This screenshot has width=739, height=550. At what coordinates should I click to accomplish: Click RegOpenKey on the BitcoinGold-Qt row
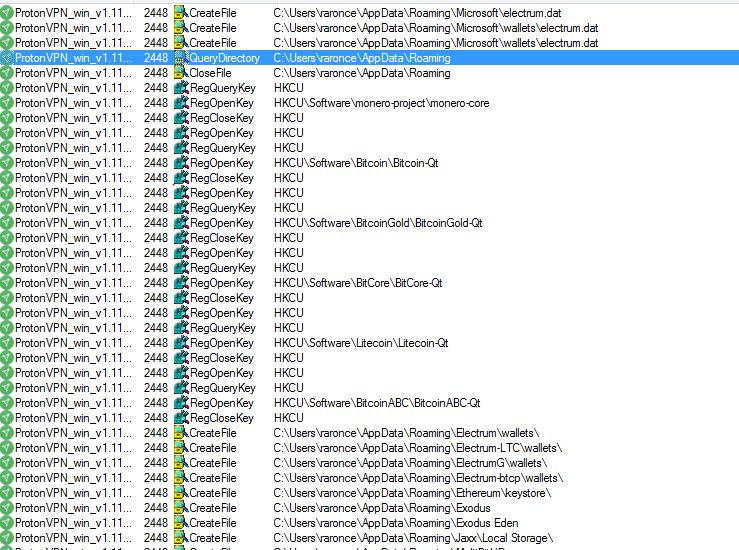[222, 223]
